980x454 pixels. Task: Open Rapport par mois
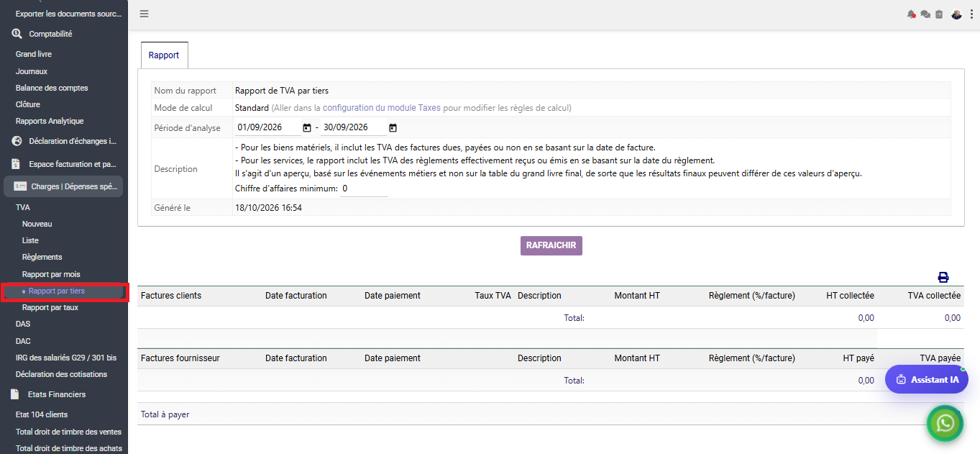(51, 274)
